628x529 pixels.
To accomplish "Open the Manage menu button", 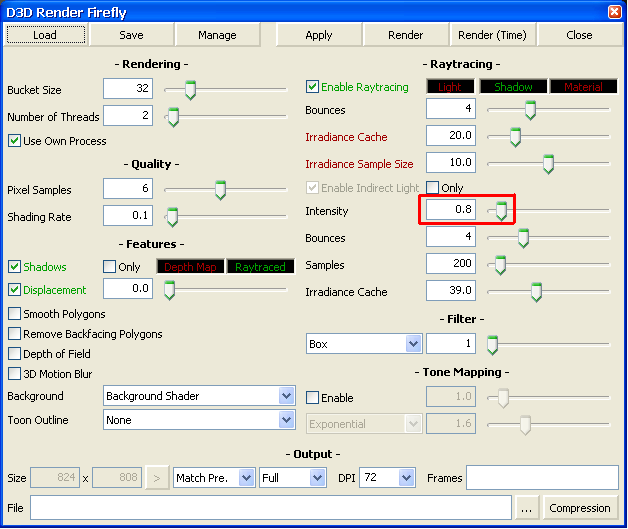I will (x=217, y=35).
